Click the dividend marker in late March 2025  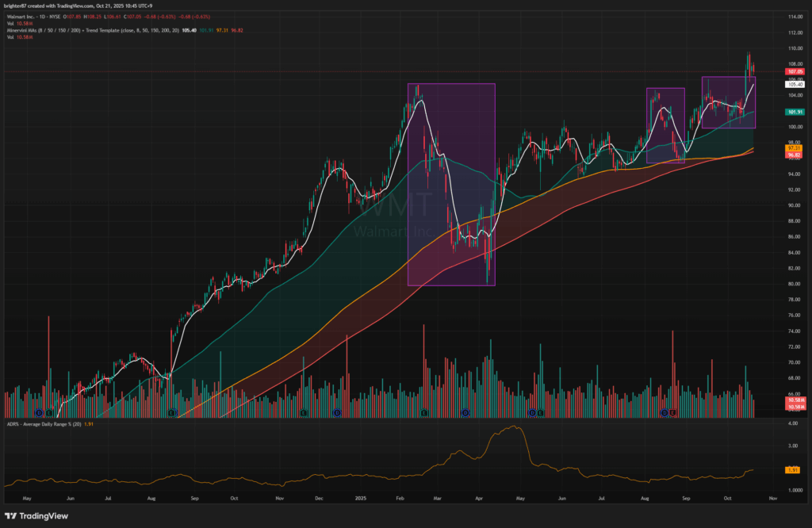pyautogui.click(x=465, y=412)
